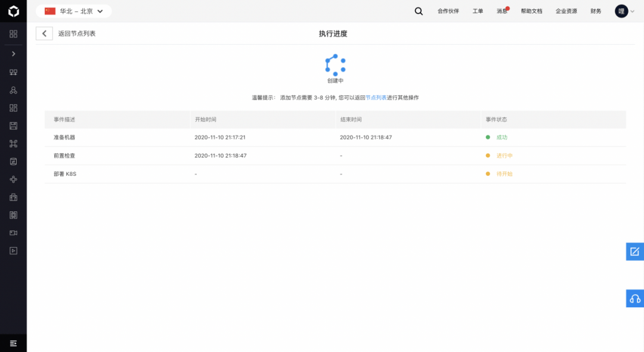The height and width of the screenshot is (352, 644).
Task: Select the briefcase icon in sidebar
Action: click(x=14, y=197)
